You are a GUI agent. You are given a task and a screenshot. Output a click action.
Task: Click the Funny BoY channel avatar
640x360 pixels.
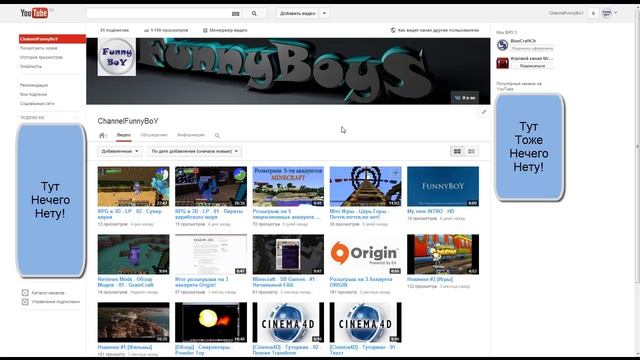(117, 57)
